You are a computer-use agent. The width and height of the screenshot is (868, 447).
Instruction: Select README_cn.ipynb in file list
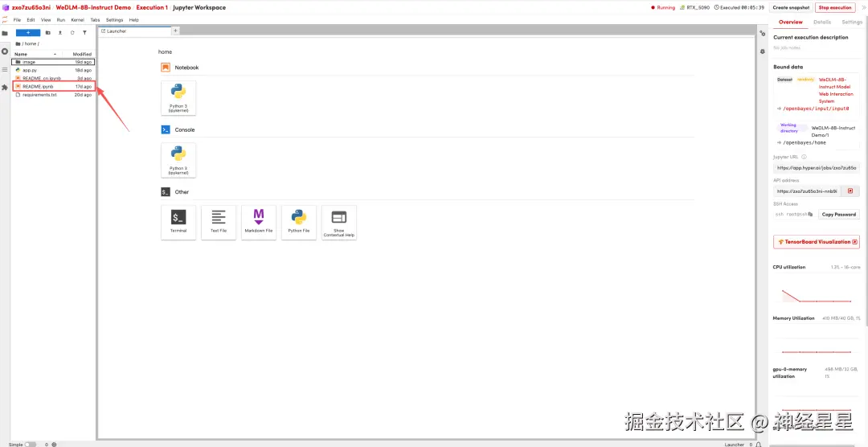click(53, 79)
